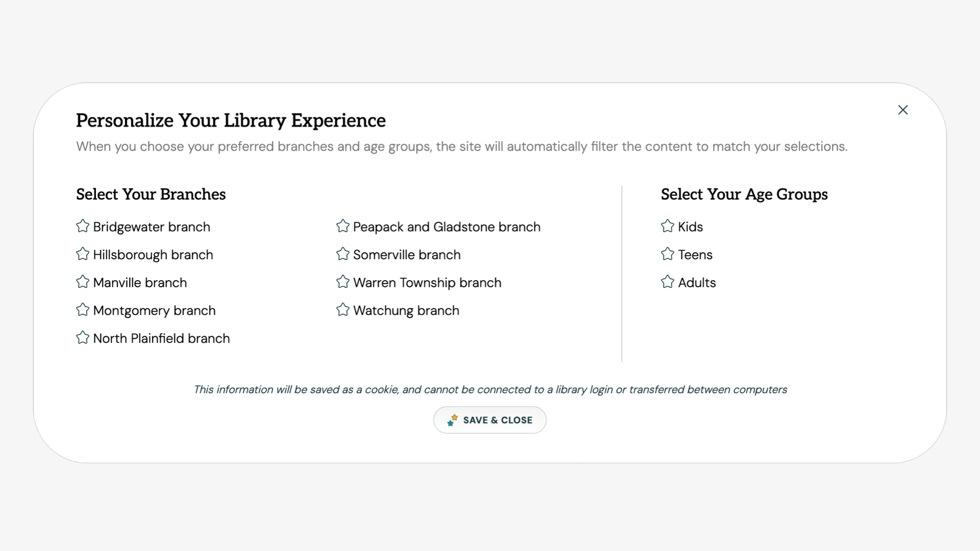Click the Warren Township star icon
The image size is (980, 551).
tap(343, 282)
